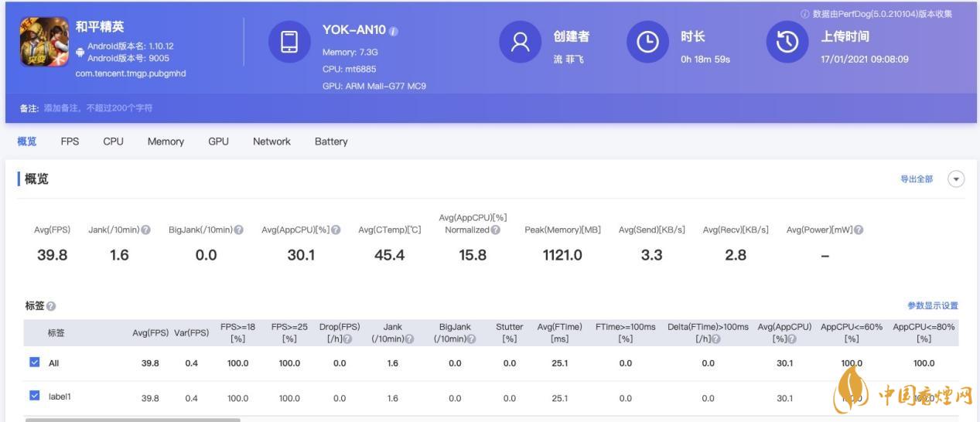This screenshot has height=422, width=980.
Task: Uncheck the All row checkbox
Action: [x=34, y=362]
